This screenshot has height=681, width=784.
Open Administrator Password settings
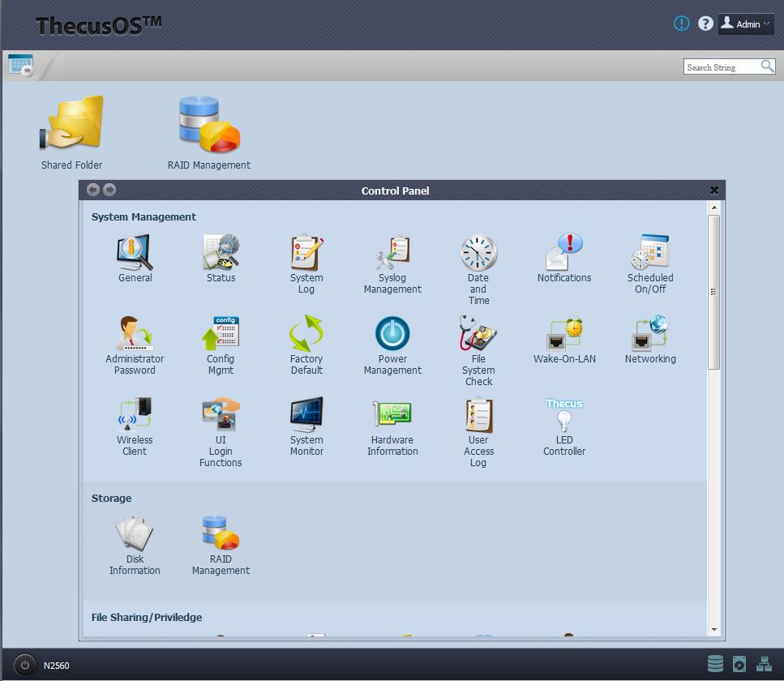tap(135, 345)
